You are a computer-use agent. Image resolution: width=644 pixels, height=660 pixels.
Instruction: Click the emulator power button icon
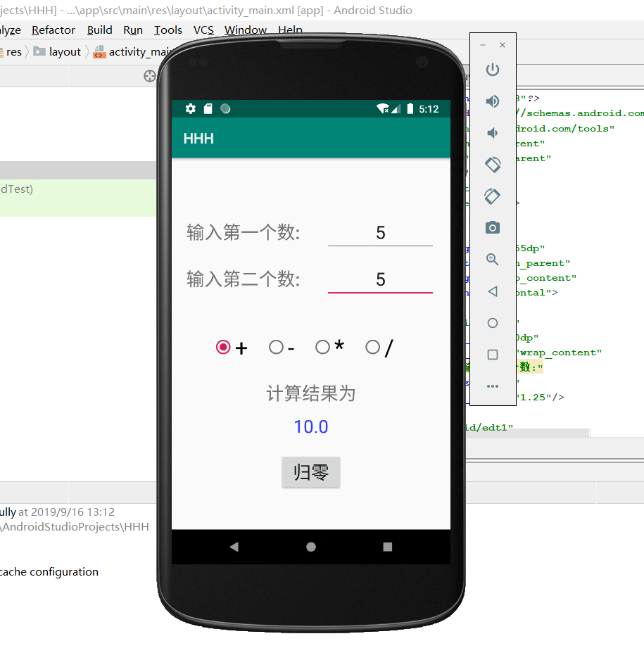coord(493,70)
